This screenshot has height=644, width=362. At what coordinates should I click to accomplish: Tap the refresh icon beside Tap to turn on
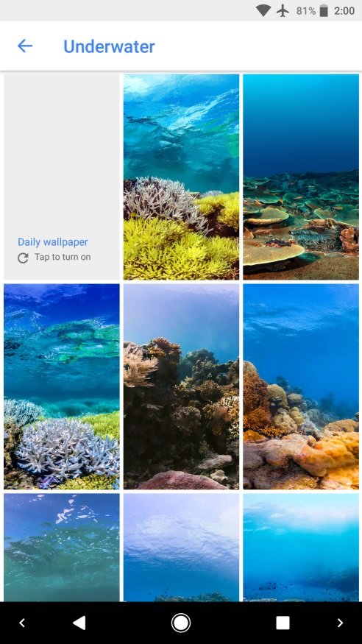click(x=23, y=258)
